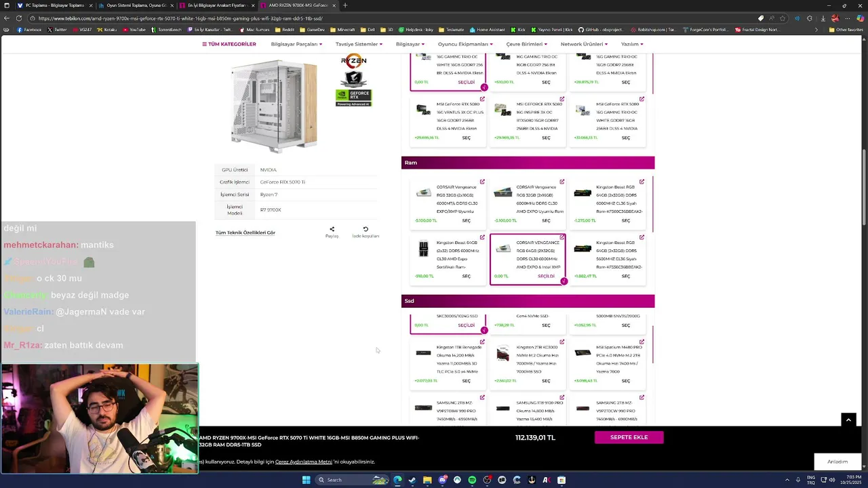The image size is (868, 488).
Task: Expand Oyuncu Ekipmanları menu
Action: (465, 44)
